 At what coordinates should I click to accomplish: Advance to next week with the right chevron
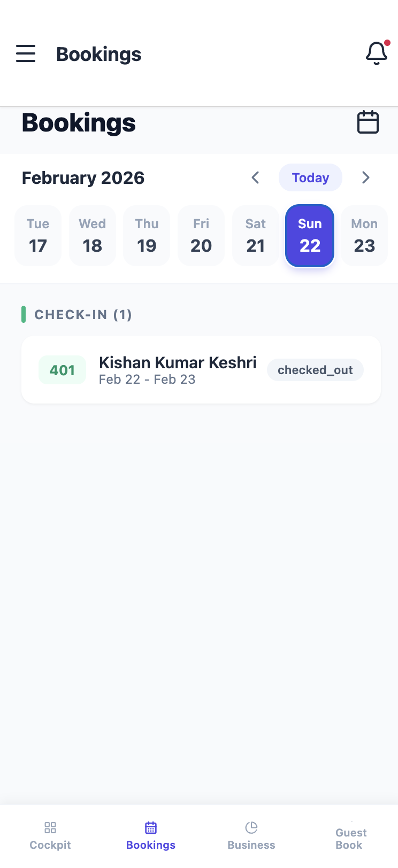pos(366,177)
